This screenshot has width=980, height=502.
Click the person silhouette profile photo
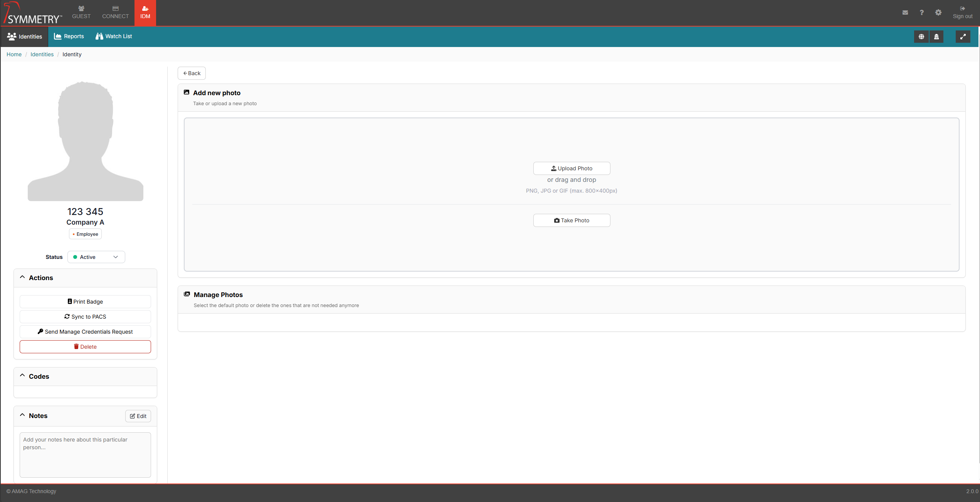[86, 141]
